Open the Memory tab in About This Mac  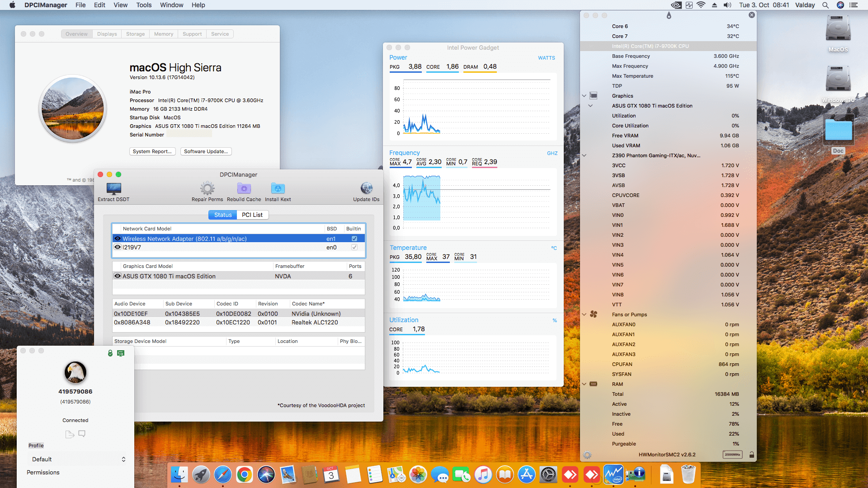[164, 34]
